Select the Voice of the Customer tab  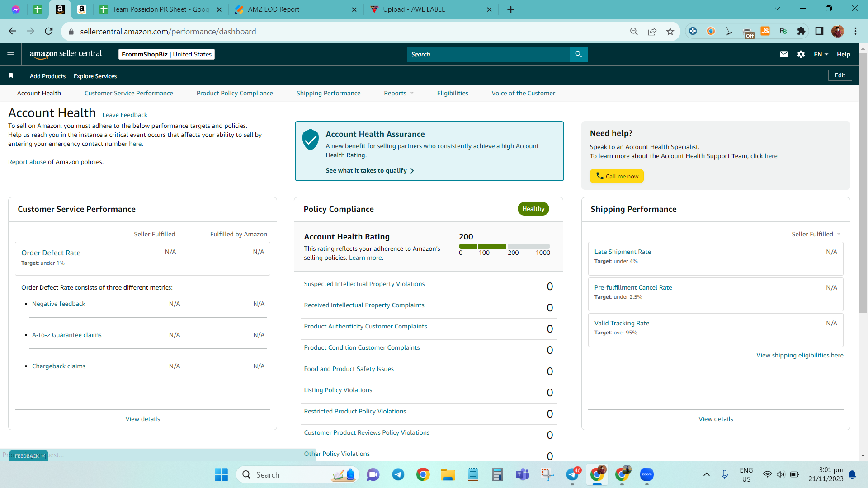[x=524, y=93]
